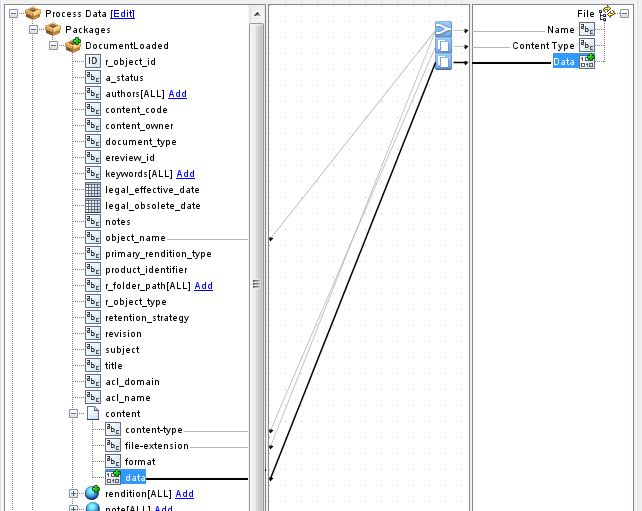The height and width of the screenshot is (511, 642).
Task: Expand the rendition[ALL] node
Action: coord(73,493)
